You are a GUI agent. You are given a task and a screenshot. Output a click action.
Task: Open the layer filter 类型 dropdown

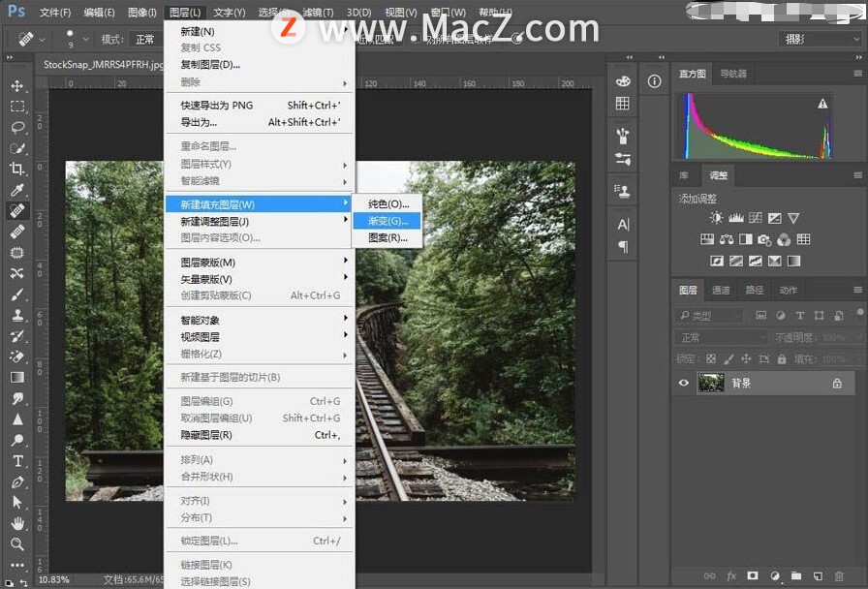[709, 316]
